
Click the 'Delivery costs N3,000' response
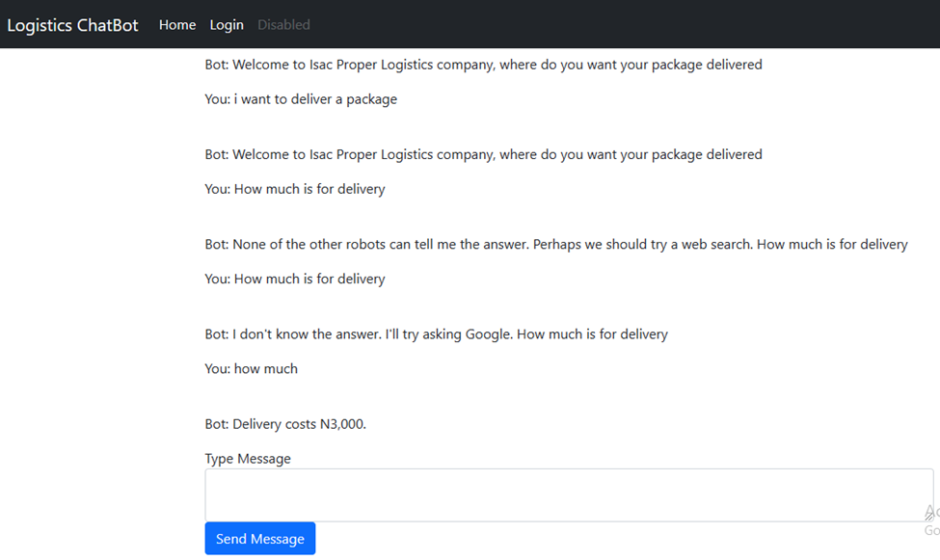285,423
